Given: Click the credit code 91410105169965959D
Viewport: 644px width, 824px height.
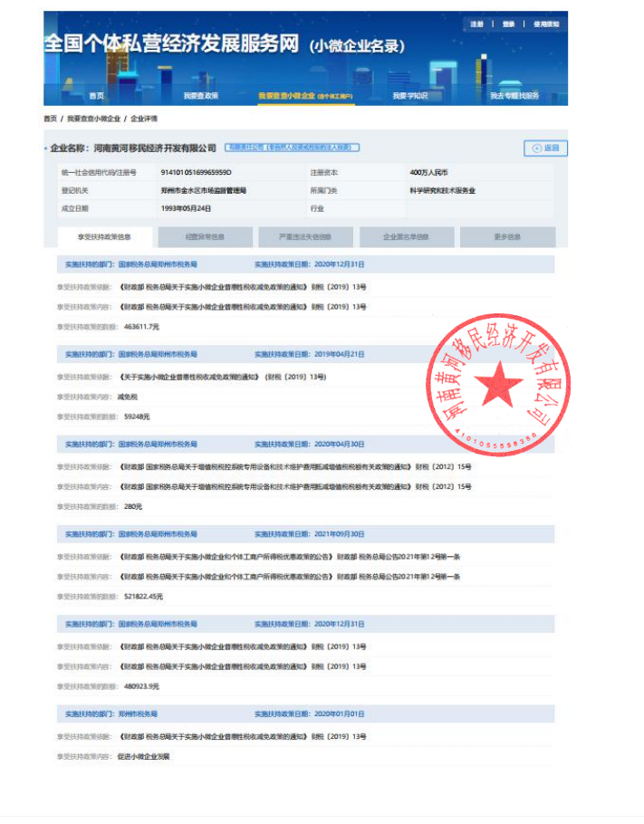Looking at the screenshot, I should (x=196, y=172).
